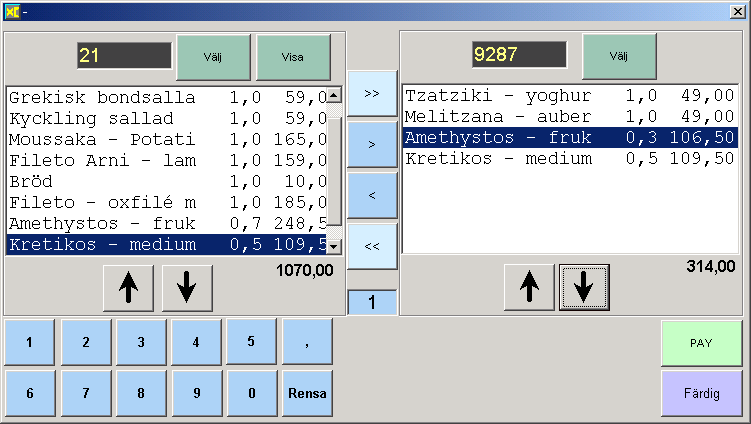The height and width of the screenshot is (424, 751).
Task: Click the Välj button next to 9287
Action: click(619, 57)
